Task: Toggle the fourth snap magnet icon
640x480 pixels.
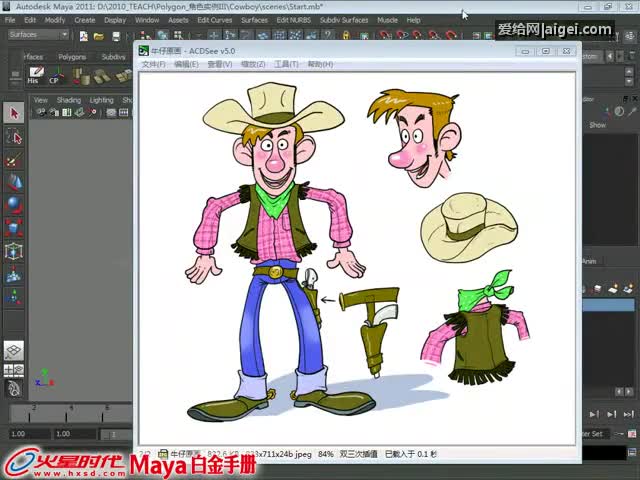Action: pyautogui.click(x=434, y=35)
